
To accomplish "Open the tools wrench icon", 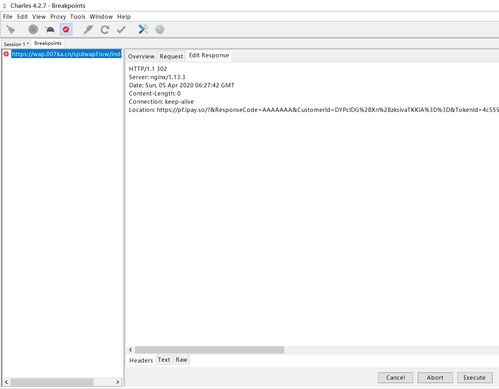I will tap(143, 29).
